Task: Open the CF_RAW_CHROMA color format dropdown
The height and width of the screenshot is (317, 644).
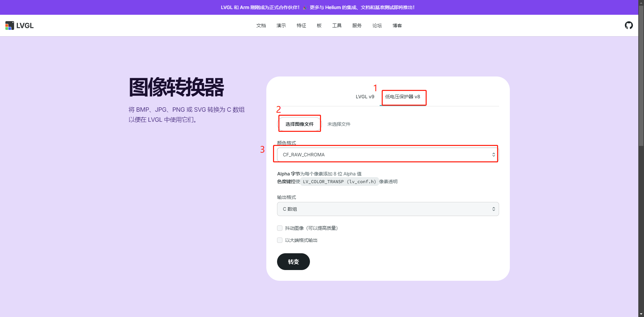Action: pos(388,155)
